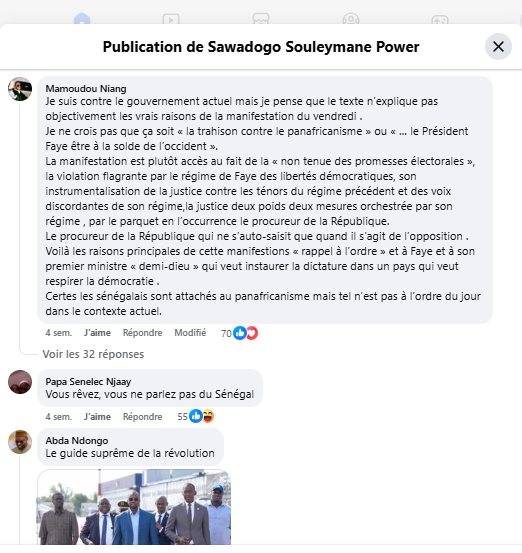Open the Video tab icon

pos(171,19)
